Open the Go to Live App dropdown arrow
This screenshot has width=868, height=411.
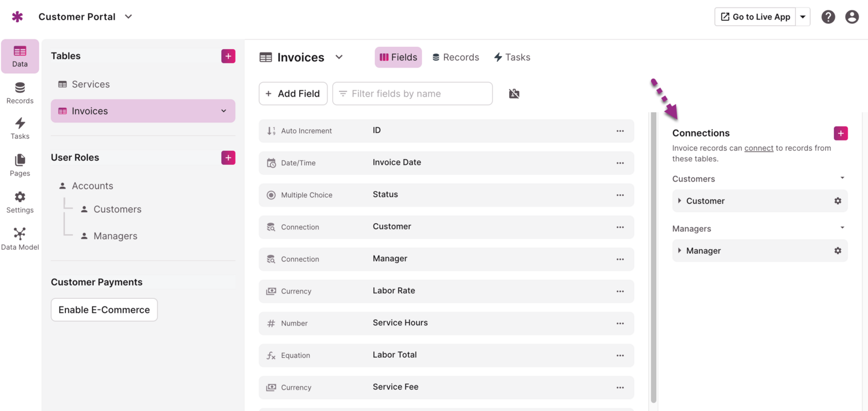point(803,17)
